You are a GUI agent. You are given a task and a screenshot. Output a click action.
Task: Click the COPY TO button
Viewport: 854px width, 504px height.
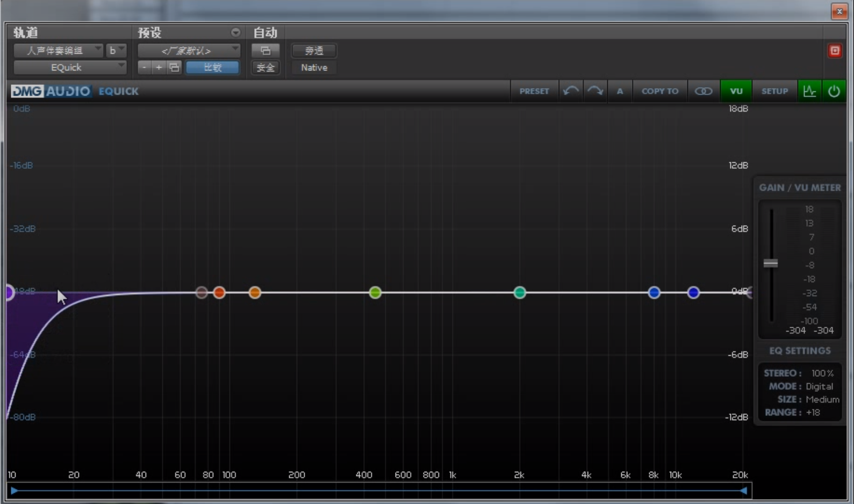pyautogui.click(x=659, y=91)
